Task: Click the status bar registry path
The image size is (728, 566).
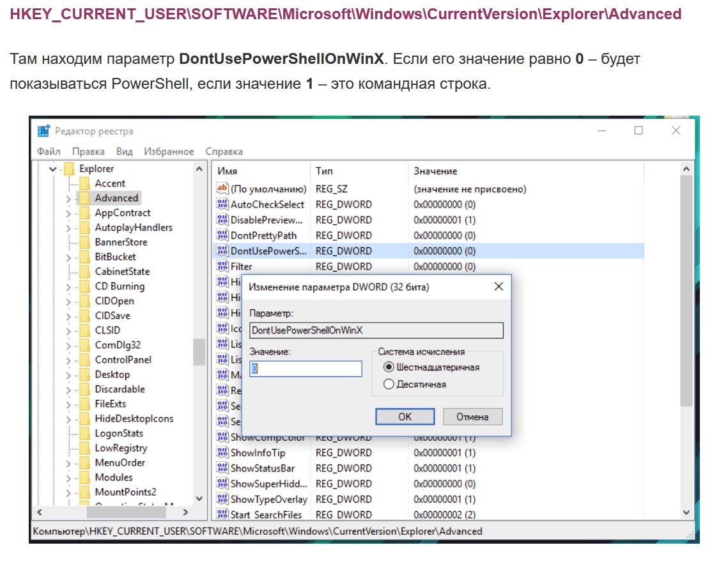Action: point(258,532)
